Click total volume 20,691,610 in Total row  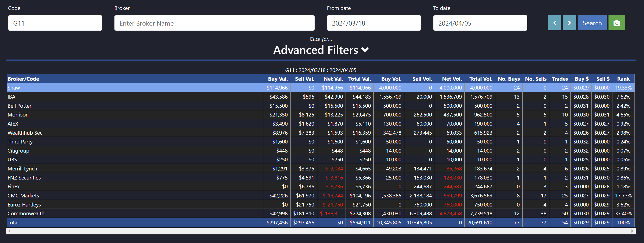(x=480, y=223)
